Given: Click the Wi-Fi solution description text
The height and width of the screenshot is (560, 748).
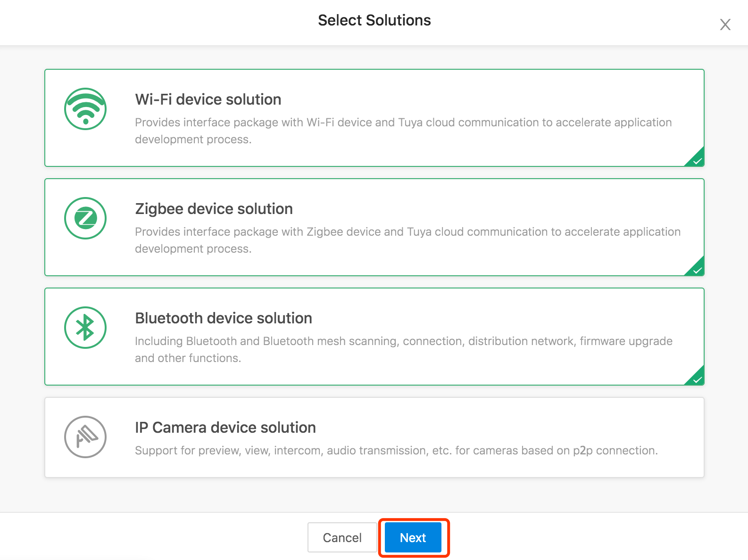Looking at the screenshot, I should [x=403, y=131].
